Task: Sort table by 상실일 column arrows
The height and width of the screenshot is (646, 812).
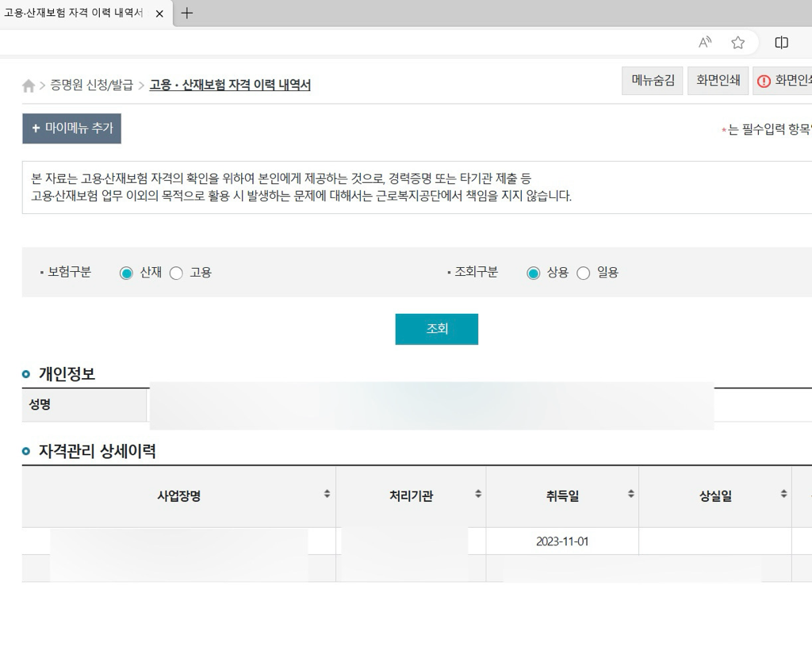Action: click(x=783, y=494)
